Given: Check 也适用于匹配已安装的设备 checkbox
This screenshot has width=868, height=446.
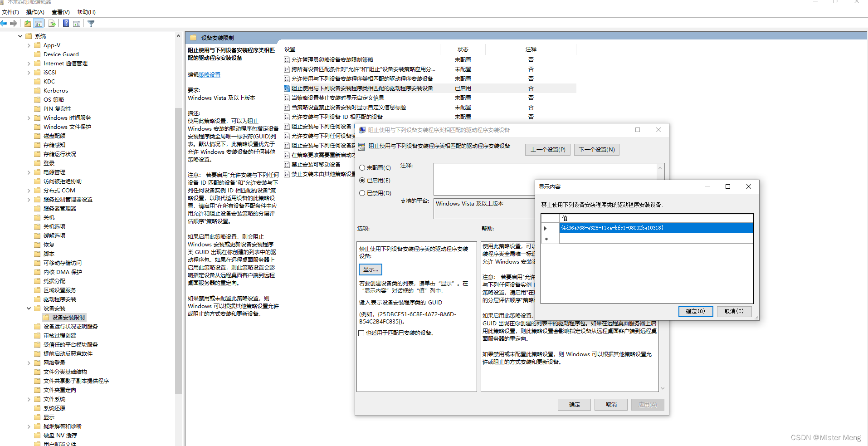Looking at the screenshot, I should pos(361,333).
